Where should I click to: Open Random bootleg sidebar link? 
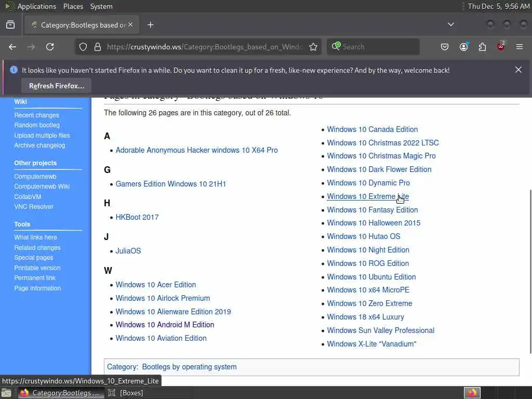(37, 125)
